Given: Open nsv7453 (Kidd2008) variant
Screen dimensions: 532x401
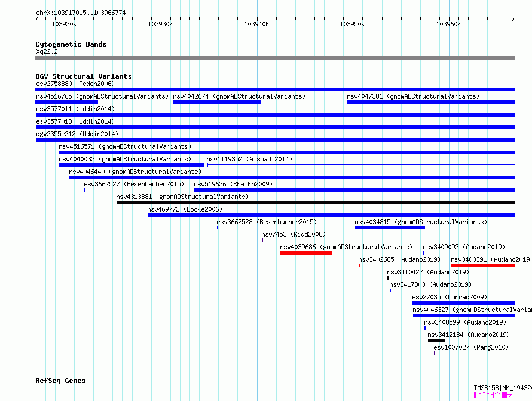Looking at the screenshot, I should (x=293, y=234).
